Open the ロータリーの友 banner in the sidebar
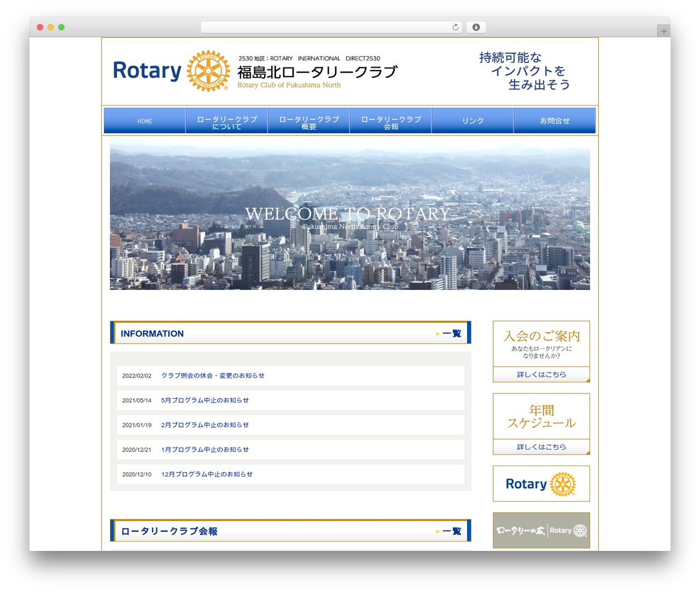Image resolution: width=700 pixels, height=593 pixels. click(x=541, y=530)
